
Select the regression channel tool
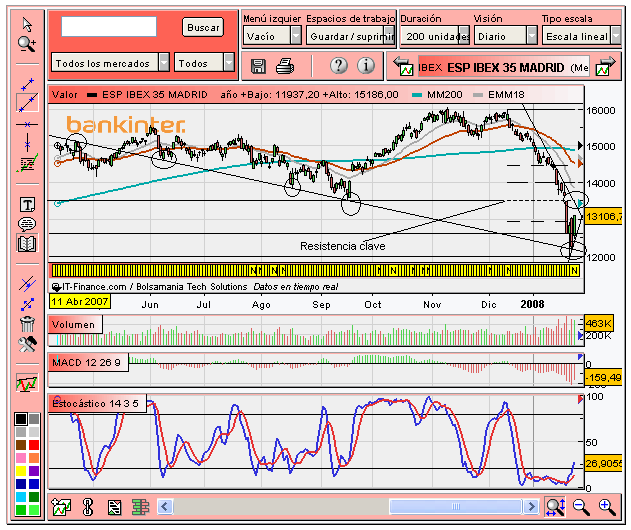27,163
